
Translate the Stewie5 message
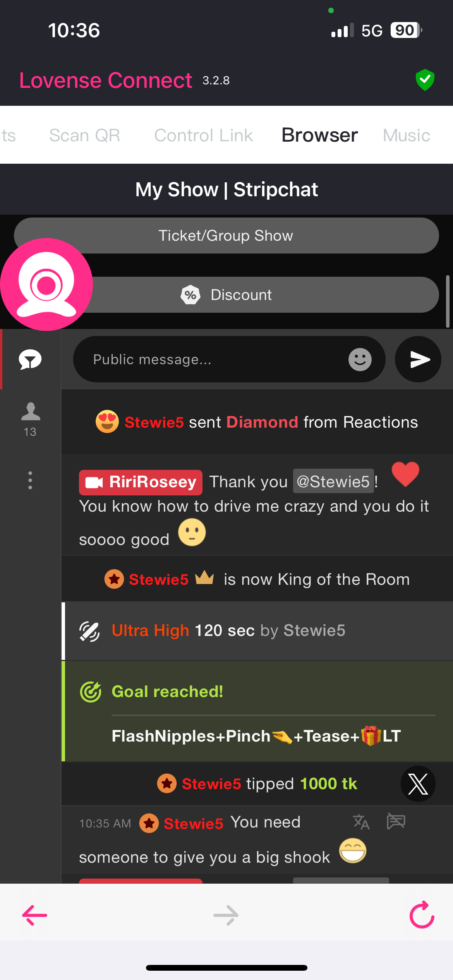tap(361, 821)
